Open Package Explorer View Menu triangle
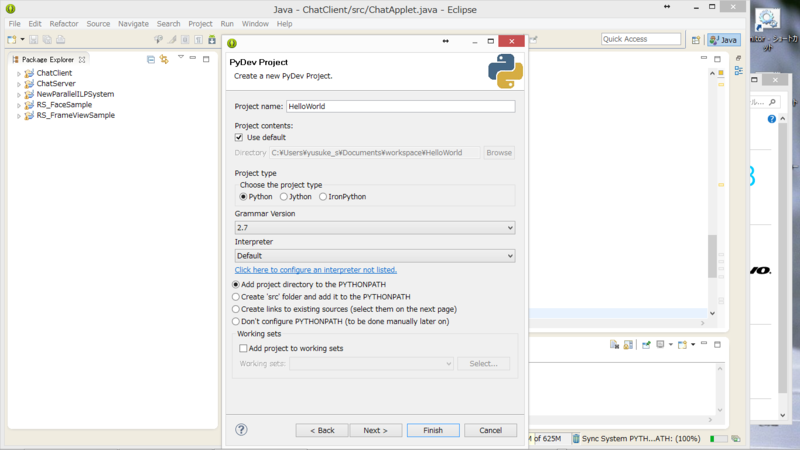This screenshot has height=450, width=800. (181, 58)
